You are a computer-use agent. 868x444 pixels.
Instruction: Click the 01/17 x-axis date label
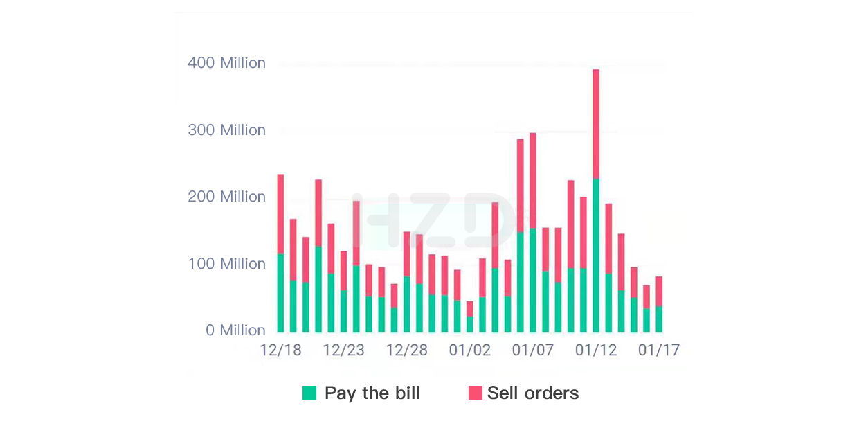[x=659, y=350]
